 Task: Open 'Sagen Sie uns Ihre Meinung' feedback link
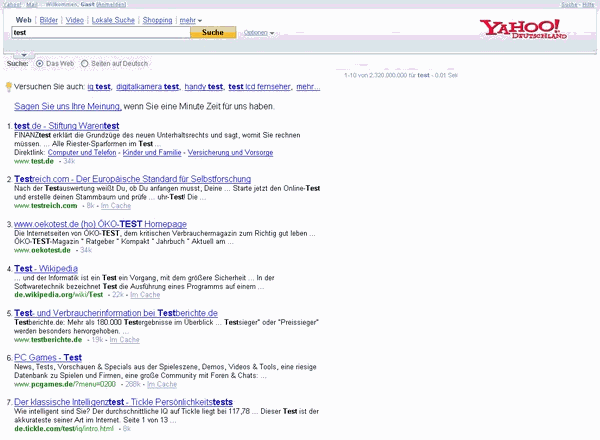(x=68, y=106)
